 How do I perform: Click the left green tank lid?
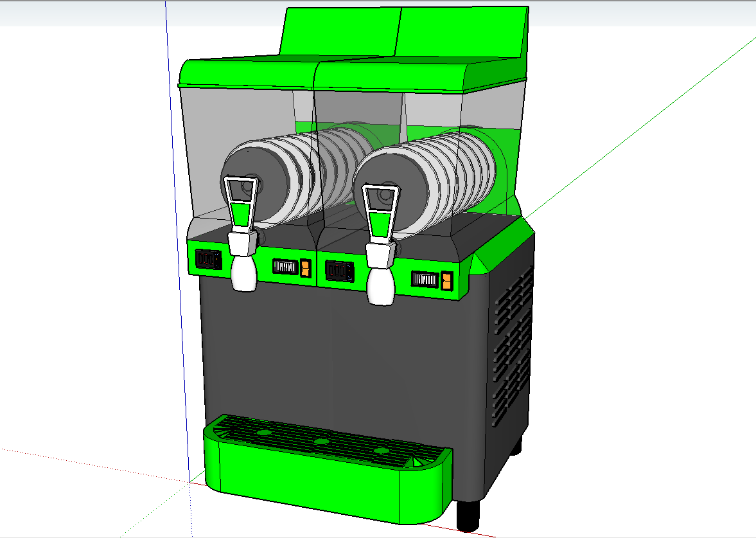[247, 73]
